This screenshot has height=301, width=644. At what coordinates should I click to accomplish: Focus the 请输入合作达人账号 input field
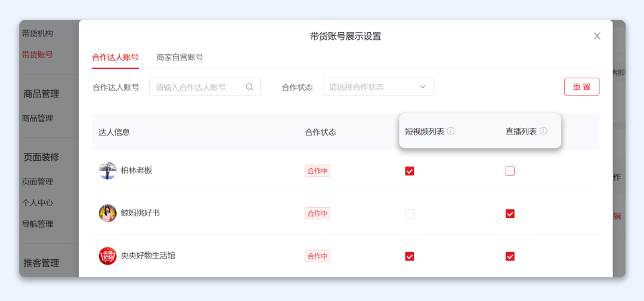click(197, 87)
